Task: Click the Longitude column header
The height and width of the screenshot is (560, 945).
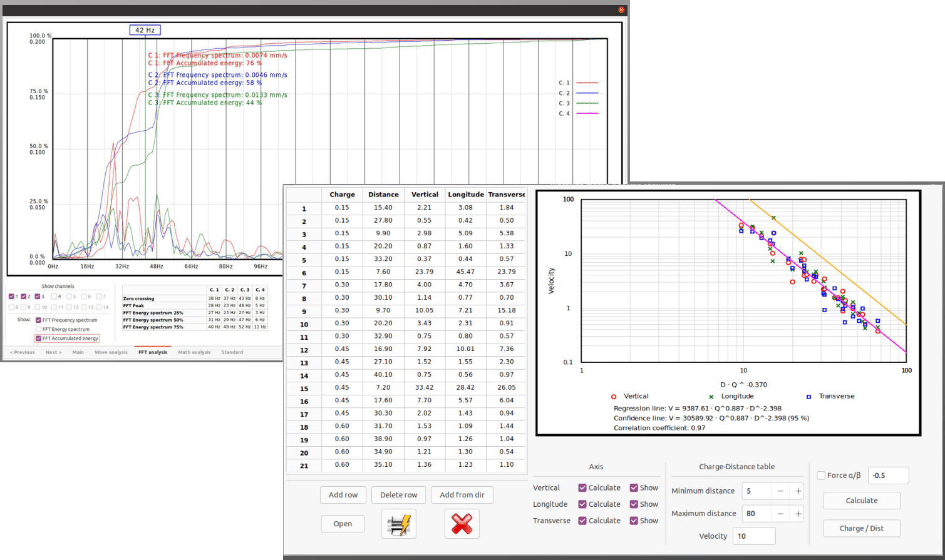Action: (x=466, y=195)
